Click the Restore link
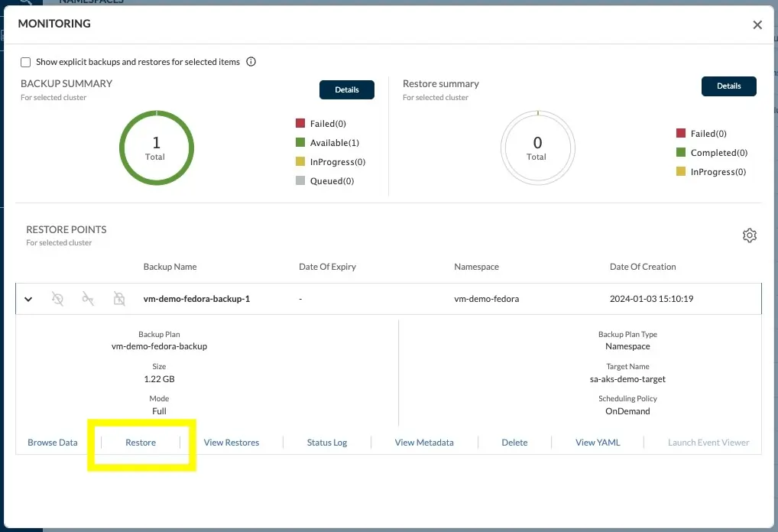 [x=141, y=442]
